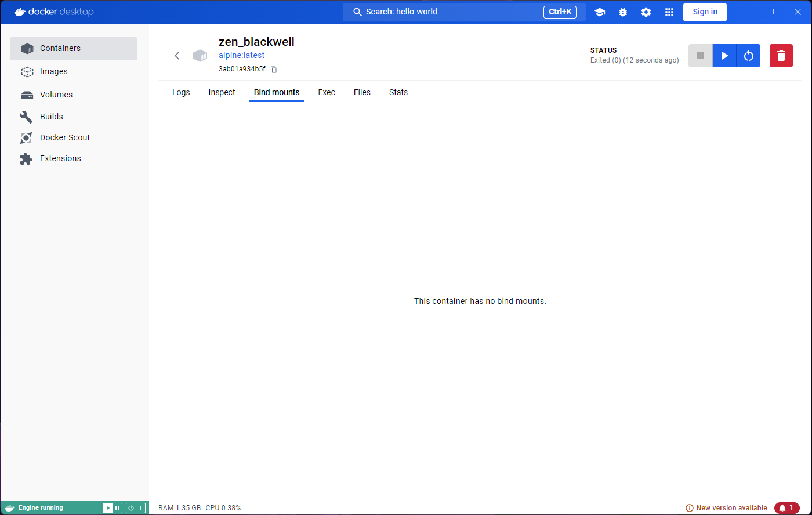Open Settings gear icon
This screenshot has width=812, height=515.
pyautogui.click(x=646, y=12)
